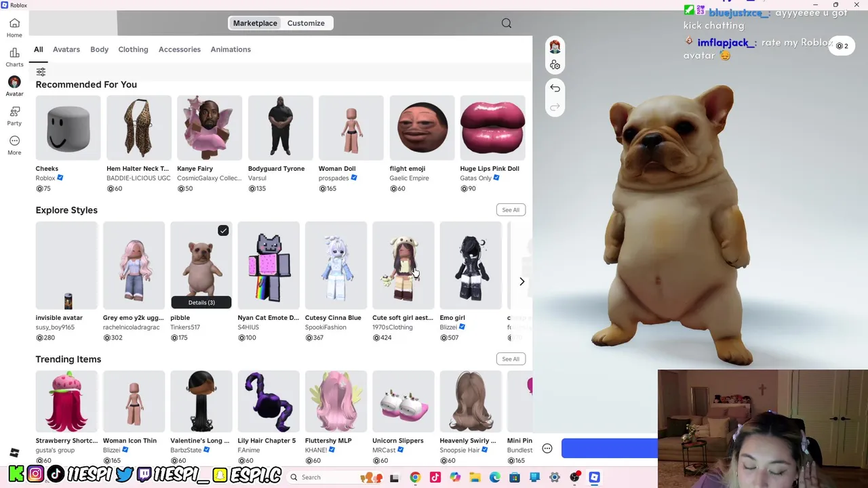The height and width of the screenshot is (488, 868).
Task: Open the More menu in sidebar
Action: pos(14,145)
